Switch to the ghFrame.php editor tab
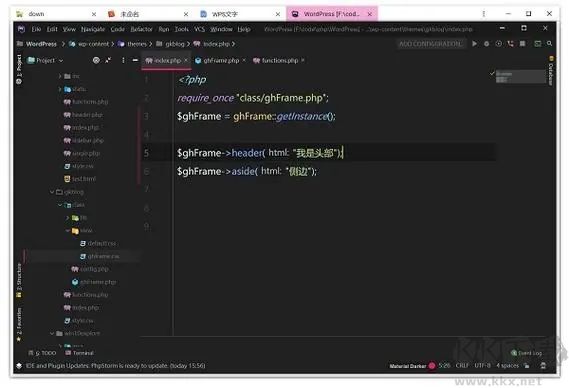 coord(217,60)
